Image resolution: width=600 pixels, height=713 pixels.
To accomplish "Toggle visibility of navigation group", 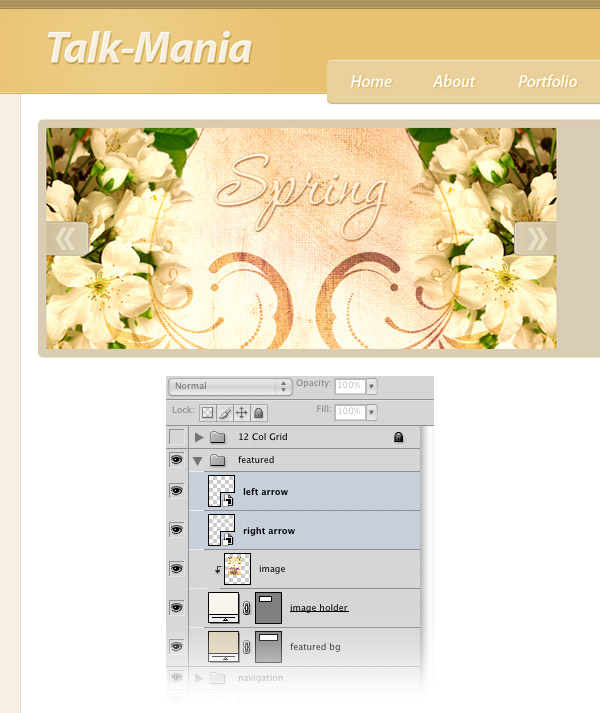I will (x=177, y=678).
